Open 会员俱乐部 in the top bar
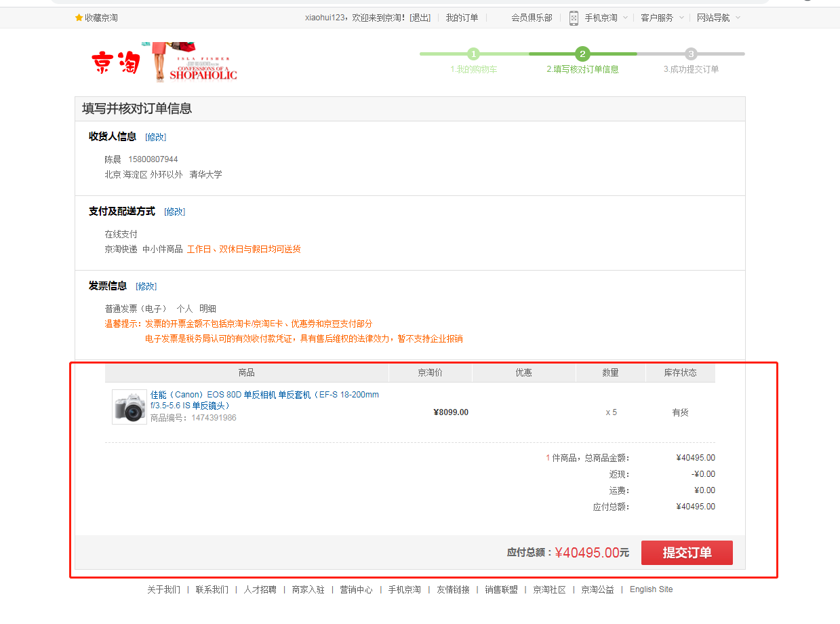The height and width of the screenshot is (624, 840). click(532, 18)
